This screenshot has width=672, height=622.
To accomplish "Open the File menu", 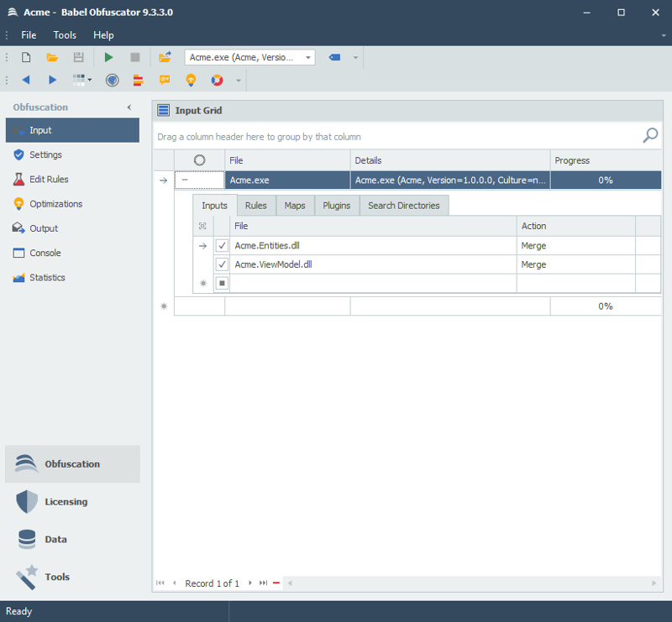I will 29,35.
